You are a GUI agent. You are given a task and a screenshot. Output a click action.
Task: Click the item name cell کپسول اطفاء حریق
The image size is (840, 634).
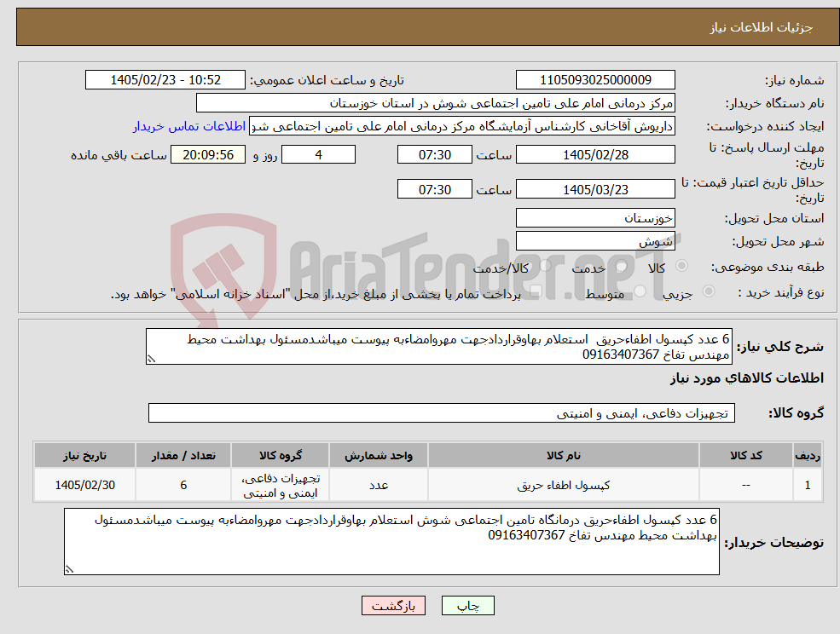click(563, 485)
